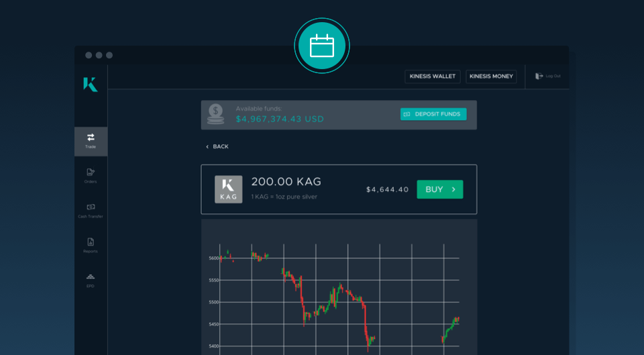Click the '1 KAG = 1oz pure silver' text
The width and height of the screenshot is (644, 355).
284,197
